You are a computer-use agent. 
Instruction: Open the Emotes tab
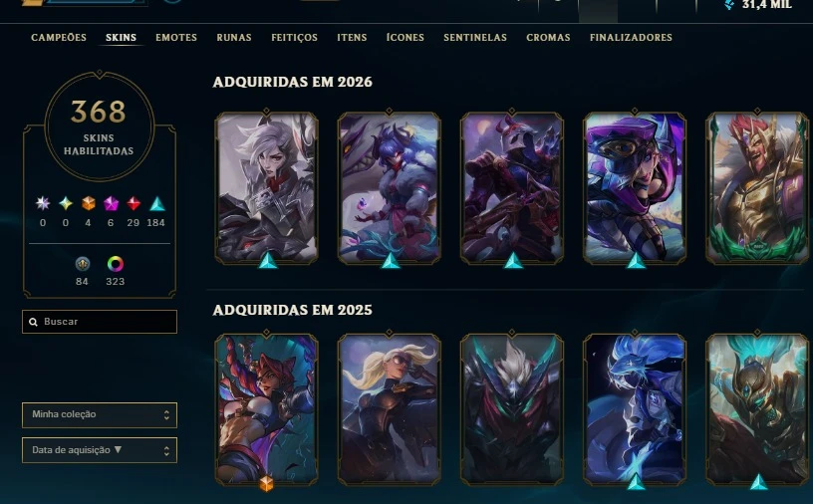(x=176, y=37)
